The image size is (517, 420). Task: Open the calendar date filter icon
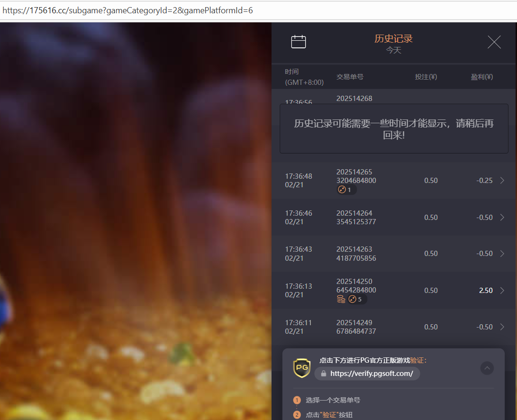click(299, 42)
